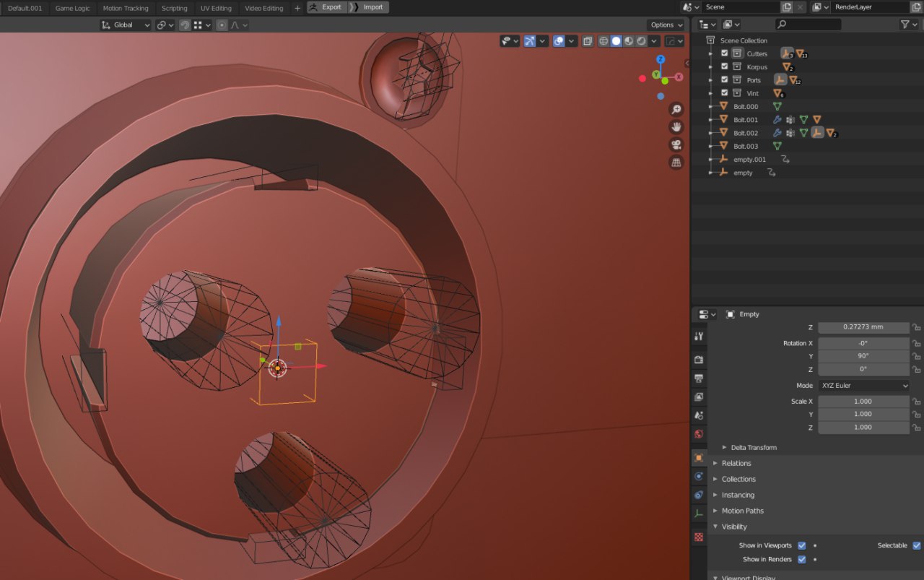Open the Object Data empty properties tab
Viewport: 924px width, 580px height.
tap(698, 514)
